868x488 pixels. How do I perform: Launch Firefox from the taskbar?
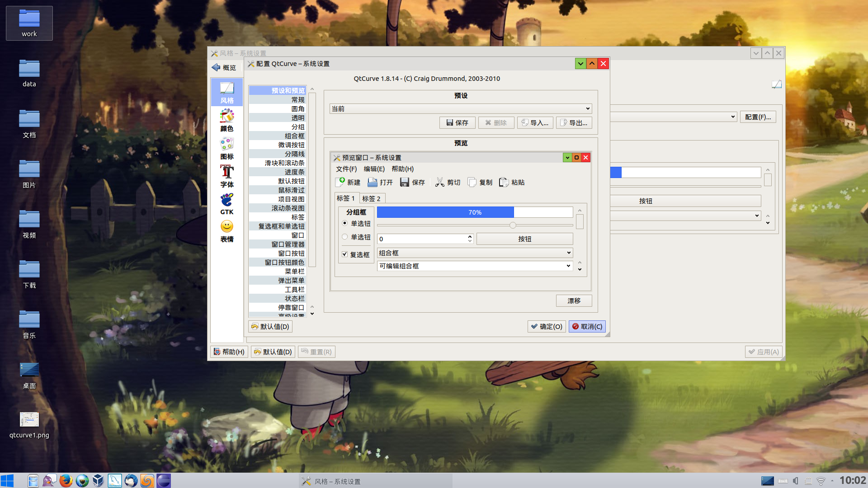click(66, 480)
